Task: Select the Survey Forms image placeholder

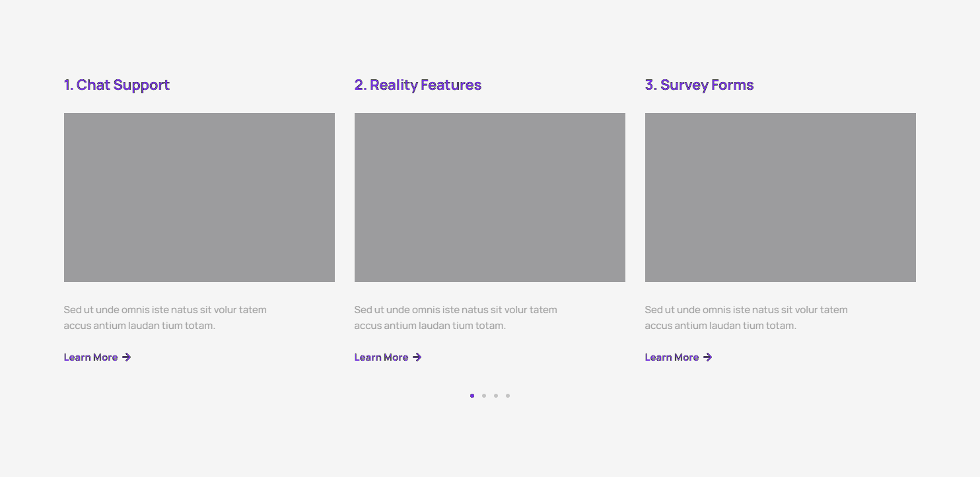Action: coord(781,198)
